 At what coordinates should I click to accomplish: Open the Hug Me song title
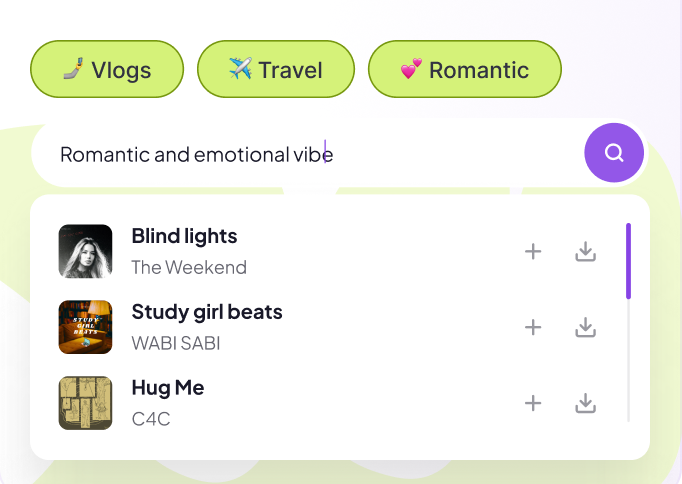(168, 387)
